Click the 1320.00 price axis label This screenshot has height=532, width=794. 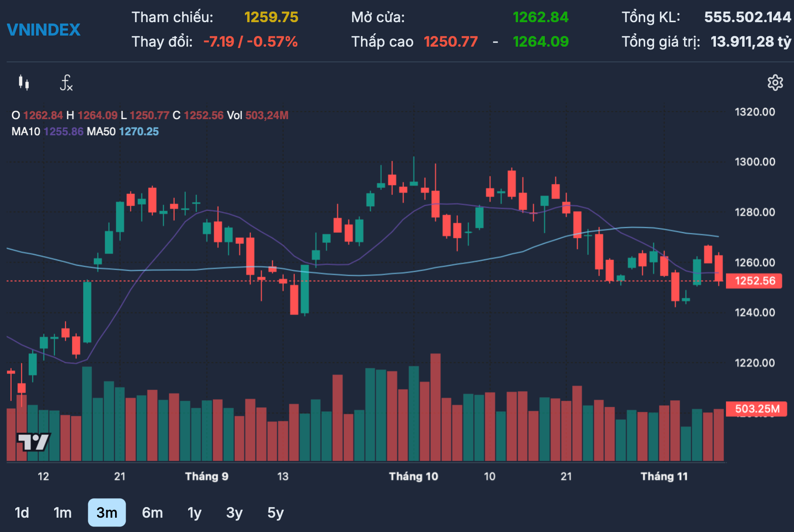pos(755,112)
